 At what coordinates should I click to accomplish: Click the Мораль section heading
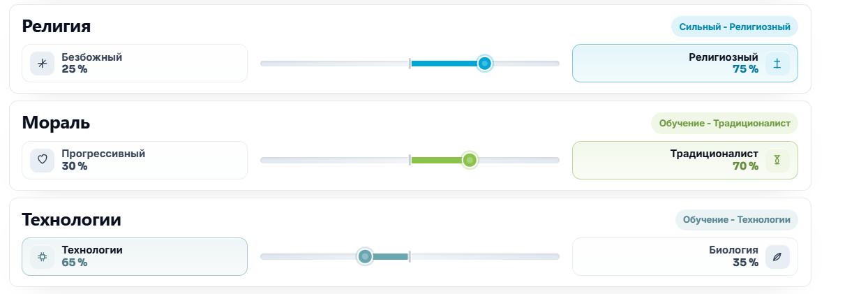pyautogui.click(x=56, y=123)
